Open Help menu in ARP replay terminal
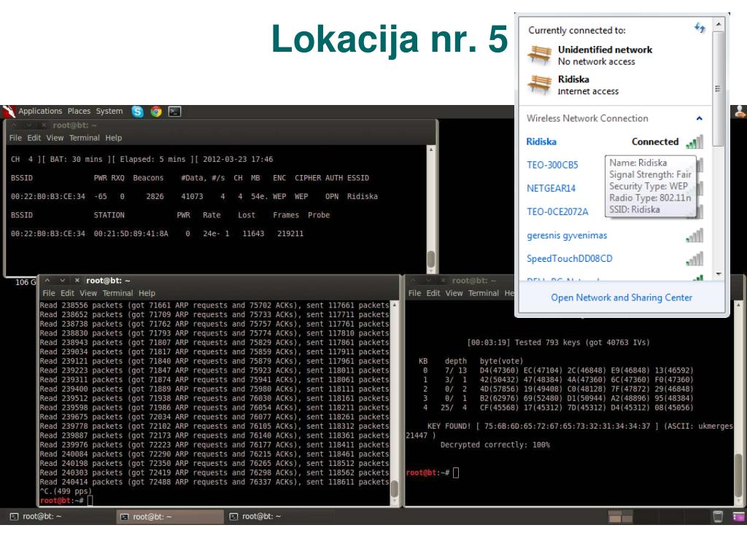 coord(147,293)
